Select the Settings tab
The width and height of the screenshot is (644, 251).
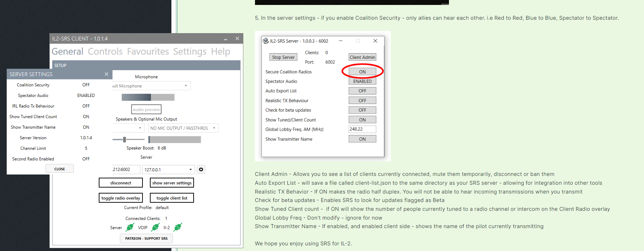tap(190, 51)
